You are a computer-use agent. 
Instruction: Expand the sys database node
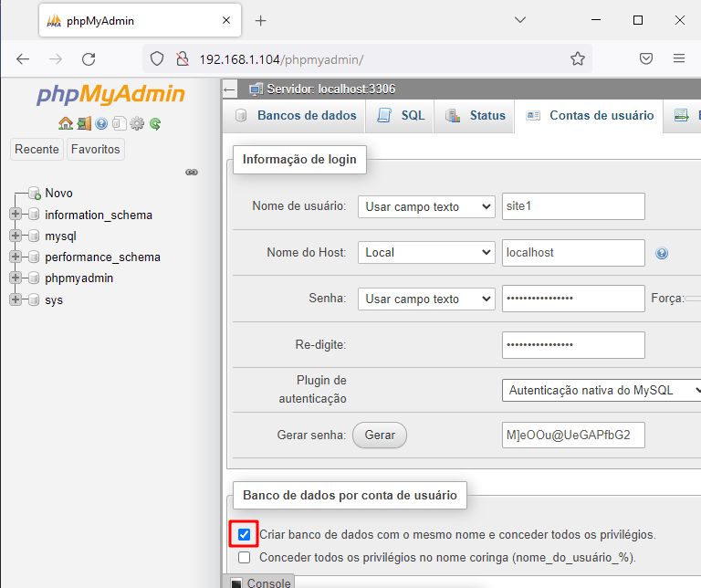(x=16, y=299)
